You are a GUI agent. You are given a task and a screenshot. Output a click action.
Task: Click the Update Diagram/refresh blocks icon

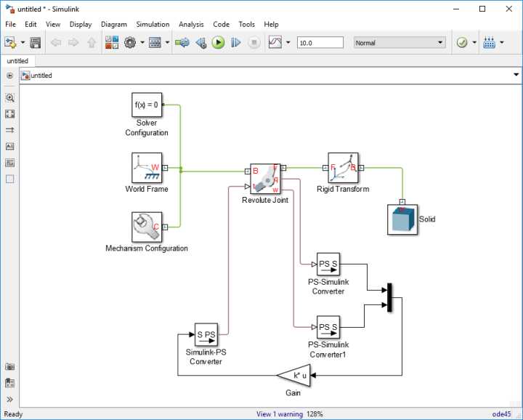click(182, 43)
